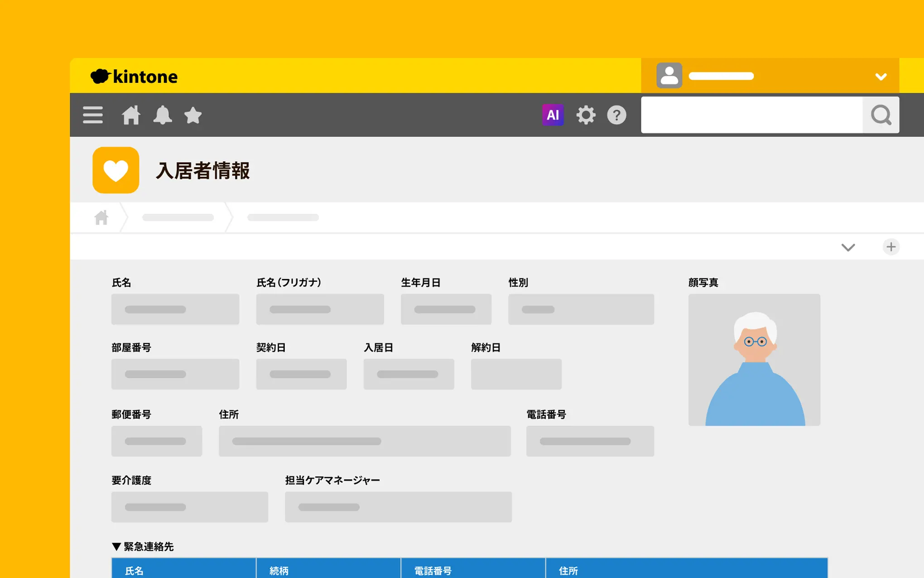Open the favorites star icon
Screen dimensions: 924x578
193,115
